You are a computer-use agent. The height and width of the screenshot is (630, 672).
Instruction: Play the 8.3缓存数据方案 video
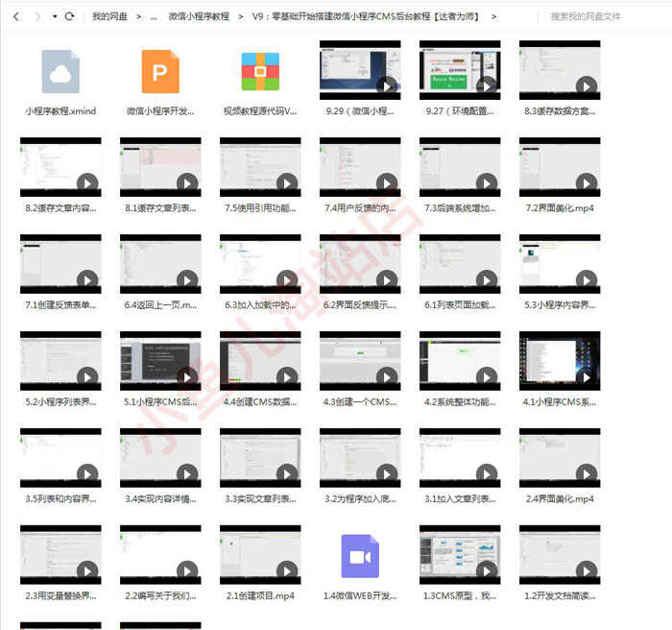tap(587, 86)
